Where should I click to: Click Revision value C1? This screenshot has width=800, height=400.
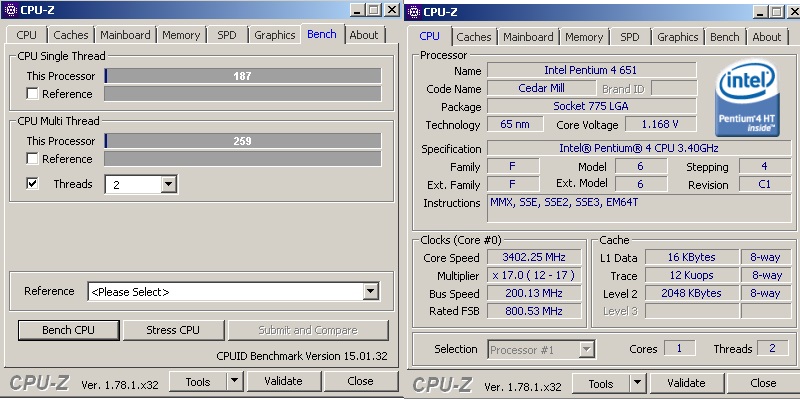coord(764,185)
